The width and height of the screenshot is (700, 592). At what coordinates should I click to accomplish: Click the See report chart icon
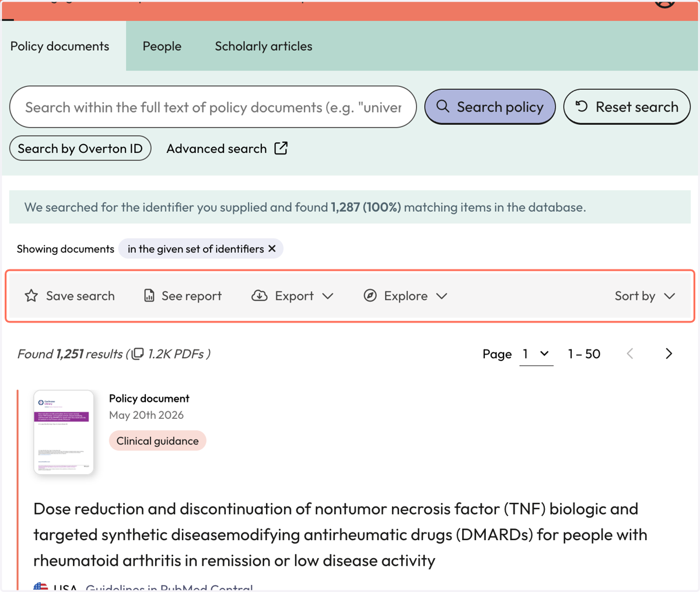point(149,296)
